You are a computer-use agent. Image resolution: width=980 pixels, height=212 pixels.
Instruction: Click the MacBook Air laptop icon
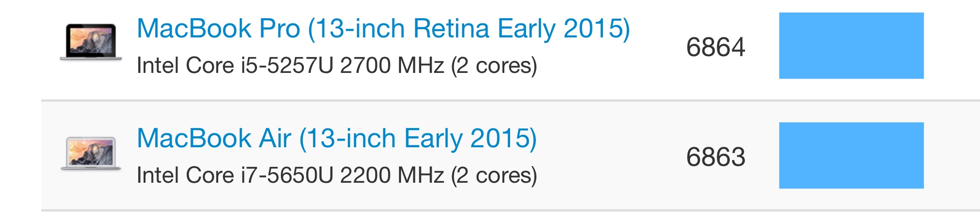[91, 153]
